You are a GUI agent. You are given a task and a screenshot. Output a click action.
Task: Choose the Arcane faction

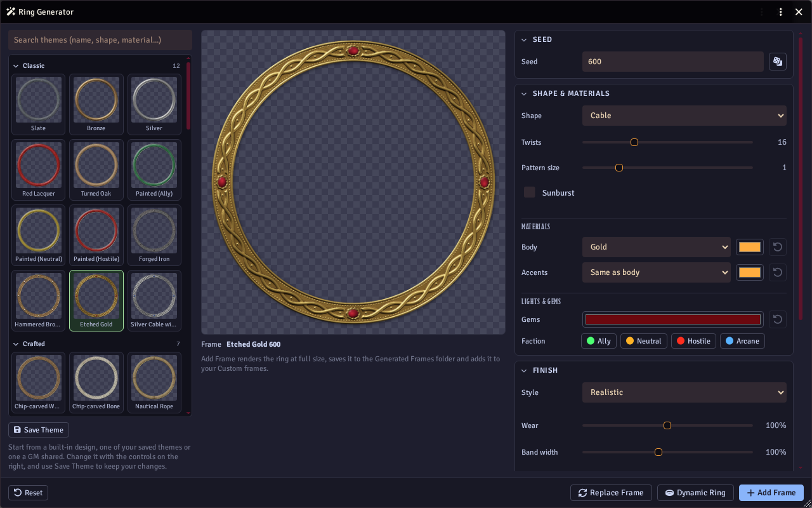742,341
